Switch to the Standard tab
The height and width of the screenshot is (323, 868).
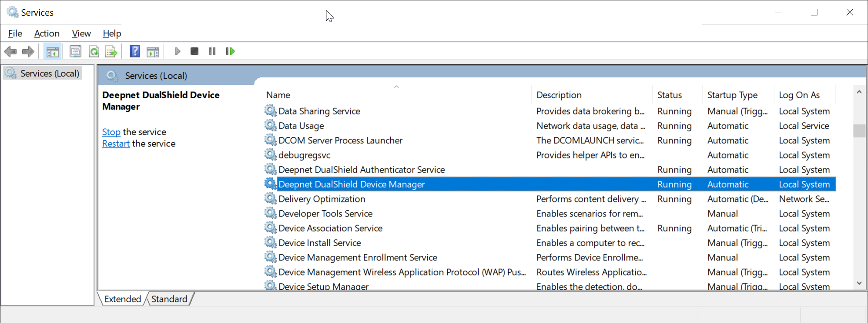tap(169, 299)
